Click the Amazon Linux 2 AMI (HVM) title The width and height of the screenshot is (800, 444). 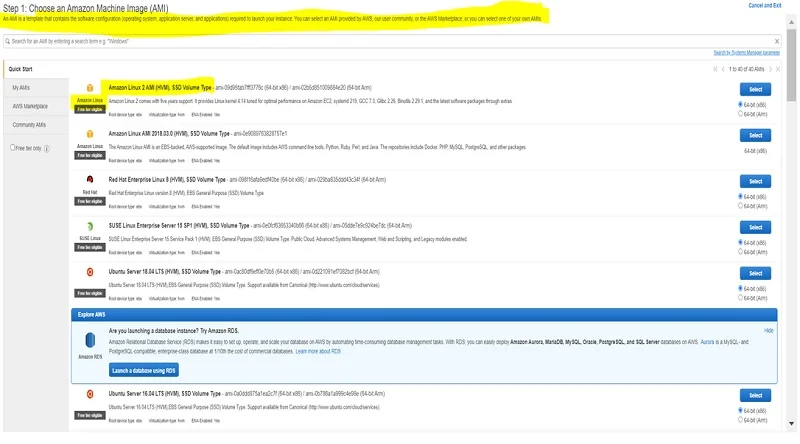pos(160,88)
